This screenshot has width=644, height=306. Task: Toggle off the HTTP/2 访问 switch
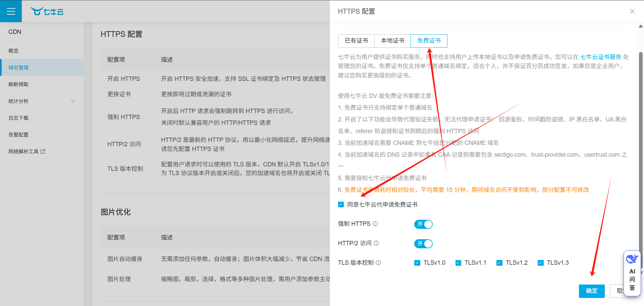pyautogui.click(x=423, y=244)
